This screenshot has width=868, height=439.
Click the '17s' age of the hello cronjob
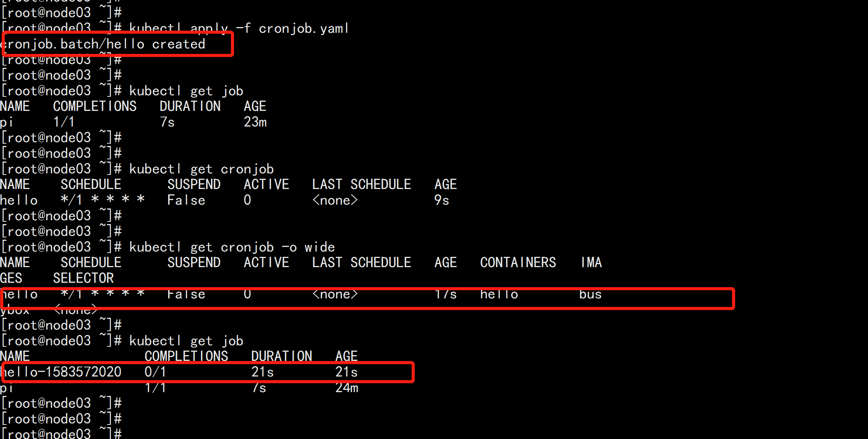pyautogui.click(x=445, y=294)
